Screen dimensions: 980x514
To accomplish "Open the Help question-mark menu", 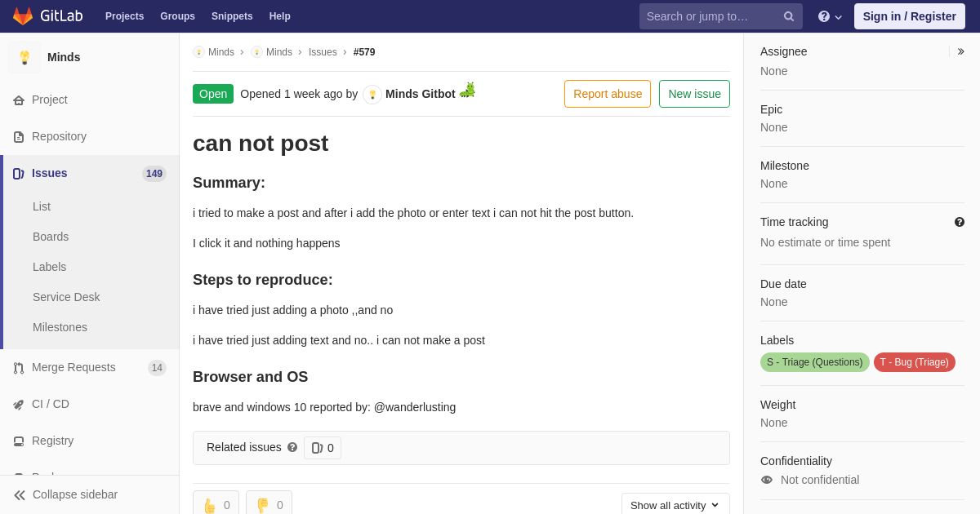I will pyautogui.click(x=830, y=16).
